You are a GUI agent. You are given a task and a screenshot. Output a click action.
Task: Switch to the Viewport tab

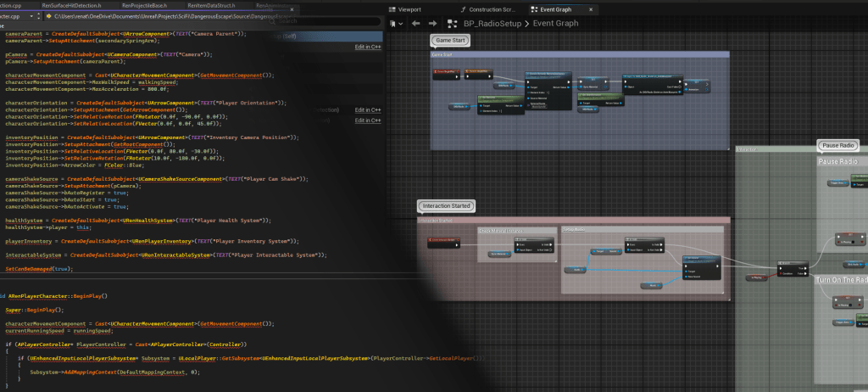coord(408,8)
